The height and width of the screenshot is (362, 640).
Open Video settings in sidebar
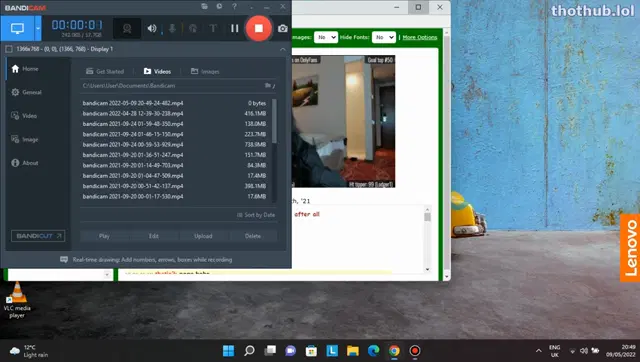click(x=24, y=116)
